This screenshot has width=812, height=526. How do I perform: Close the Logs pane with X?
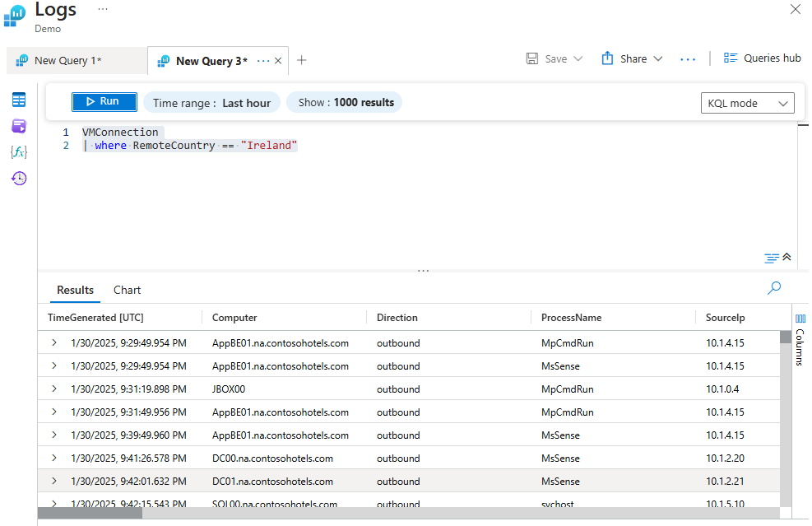tap(796, 9)
